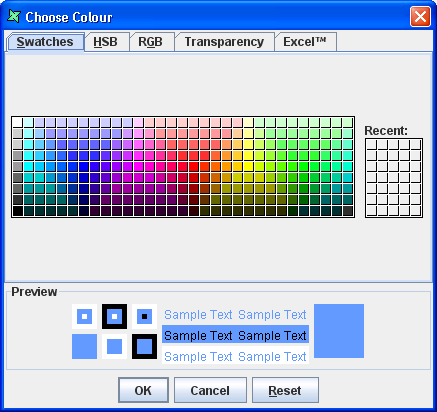This screenshot has height=412, width=437.
Task: Select the pure blue swatch
Action: 83,167
